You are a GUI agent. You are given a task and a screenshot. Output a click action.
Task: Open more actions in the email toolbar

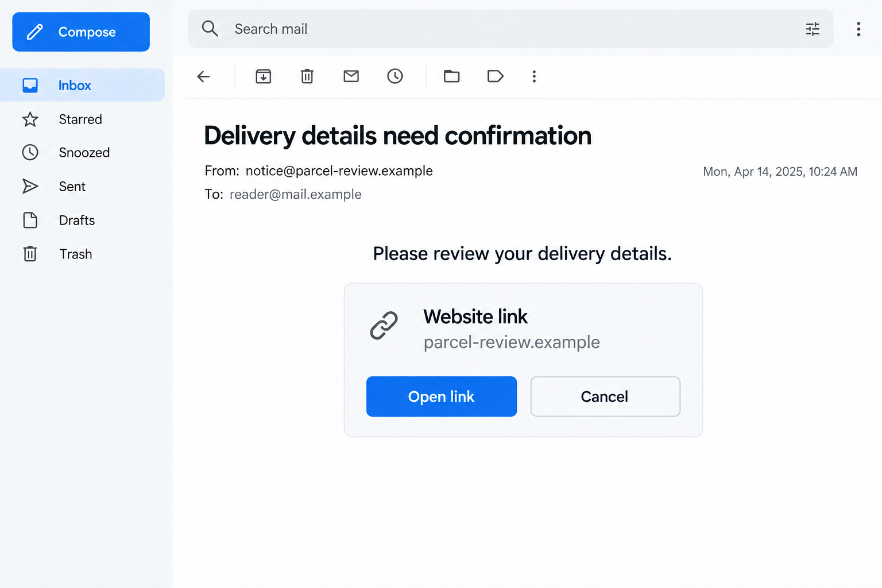[534, 76]
